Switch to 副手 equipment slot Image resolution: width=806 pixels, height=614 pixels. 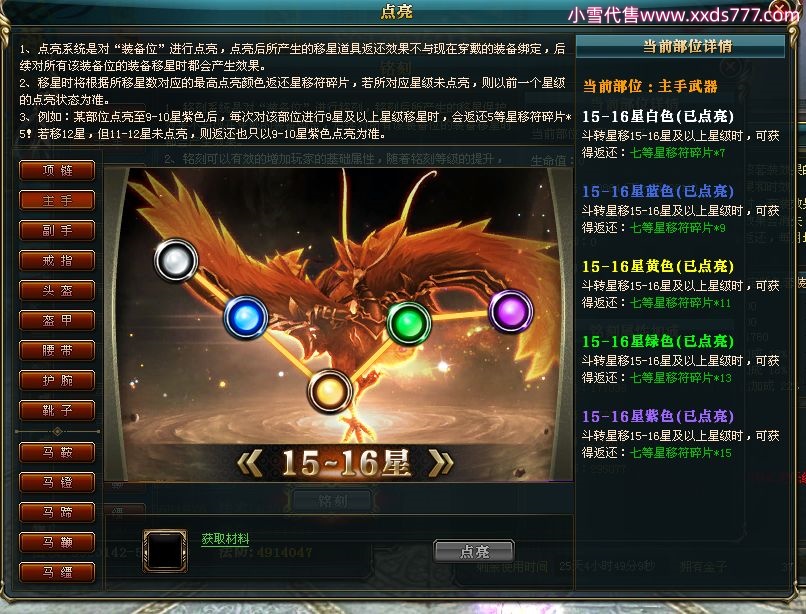click(x=57, y=230)
